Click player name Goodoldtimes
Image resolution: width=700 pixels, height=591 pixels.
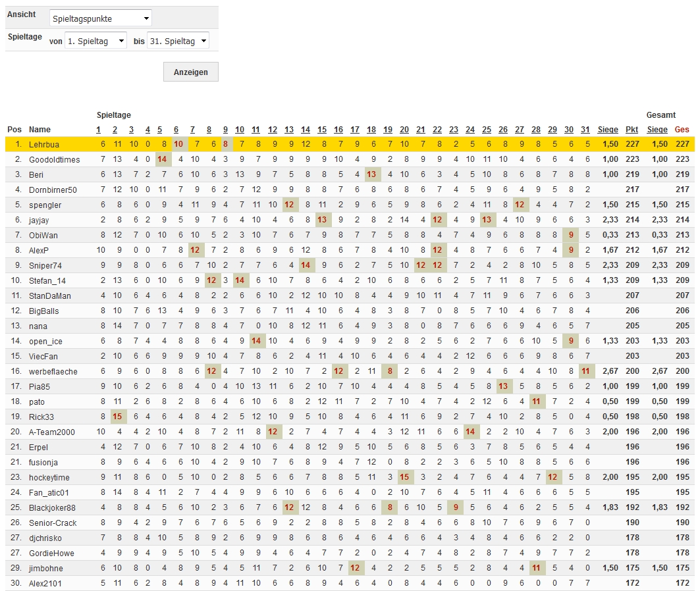[x=54, y=159]
